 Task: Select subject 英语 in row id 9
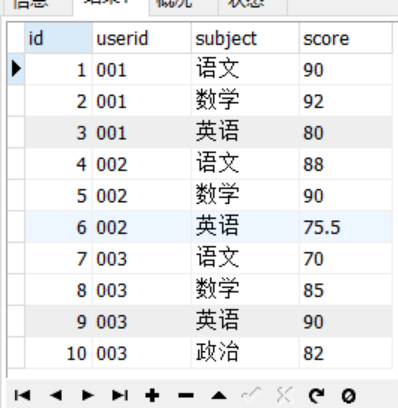[245, 321]
